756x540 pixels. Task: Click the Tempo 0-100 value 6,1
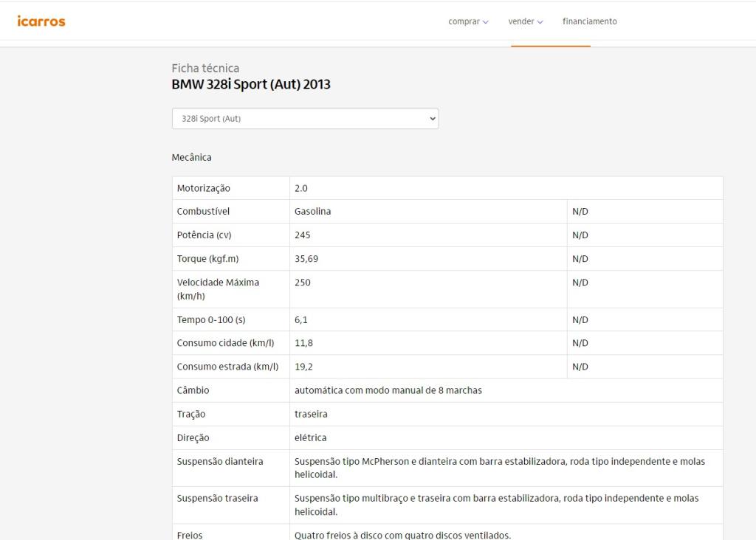click(301, 320)
